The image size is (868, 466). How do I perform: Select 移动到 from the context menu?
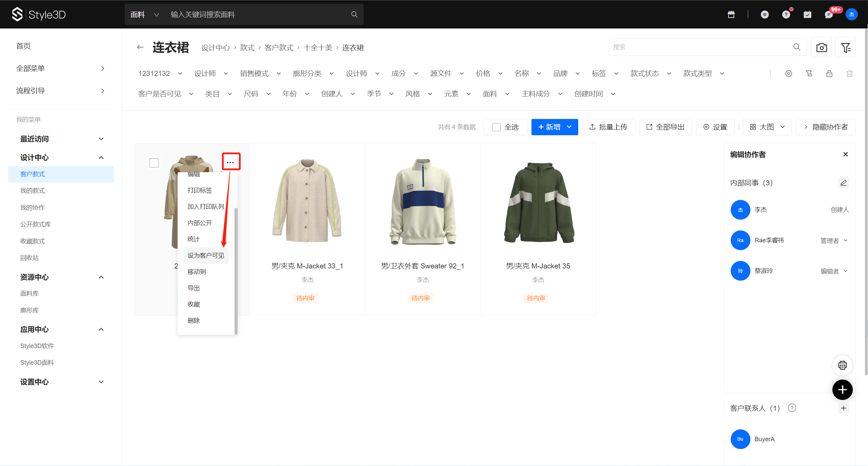(197, 272)
